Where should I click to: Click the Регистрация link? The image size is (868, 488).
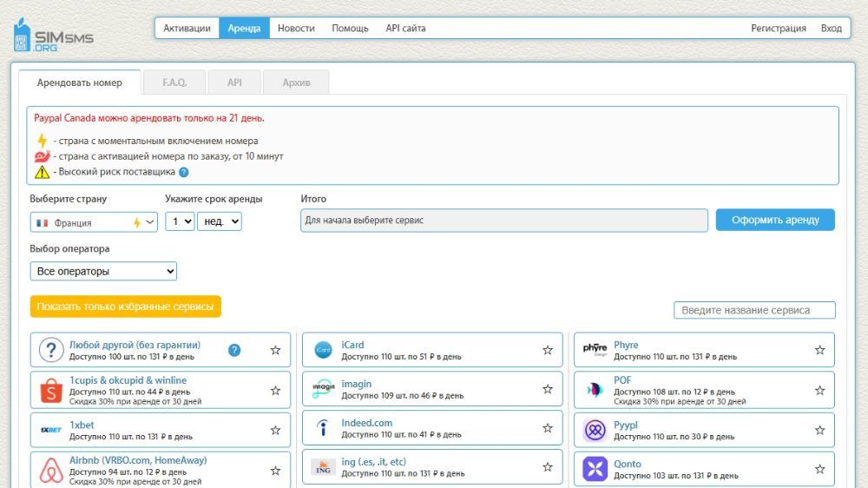(779, 29)
